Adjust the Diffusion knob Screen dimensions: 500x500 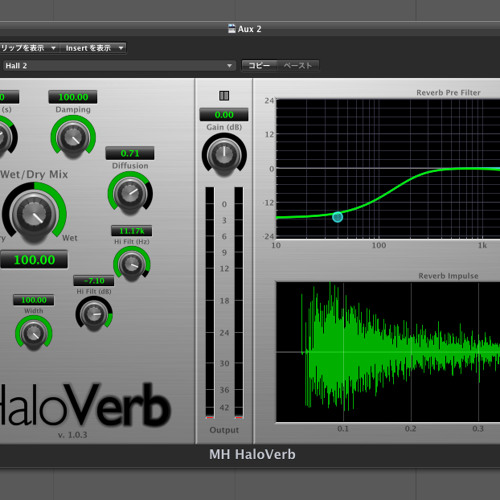click(130, 193)
